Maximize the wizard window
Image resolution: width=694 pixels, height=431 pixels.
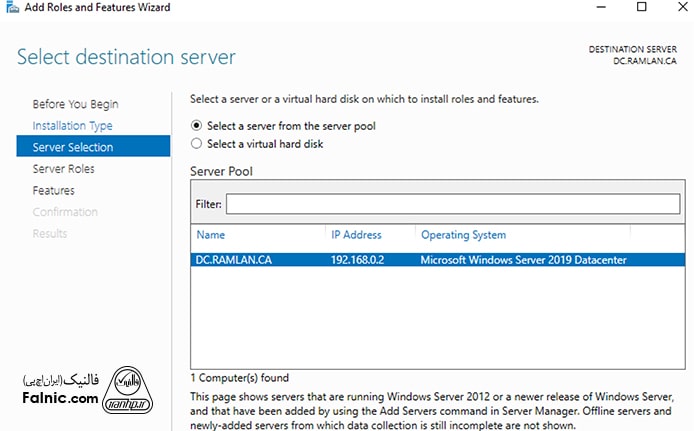641,8
